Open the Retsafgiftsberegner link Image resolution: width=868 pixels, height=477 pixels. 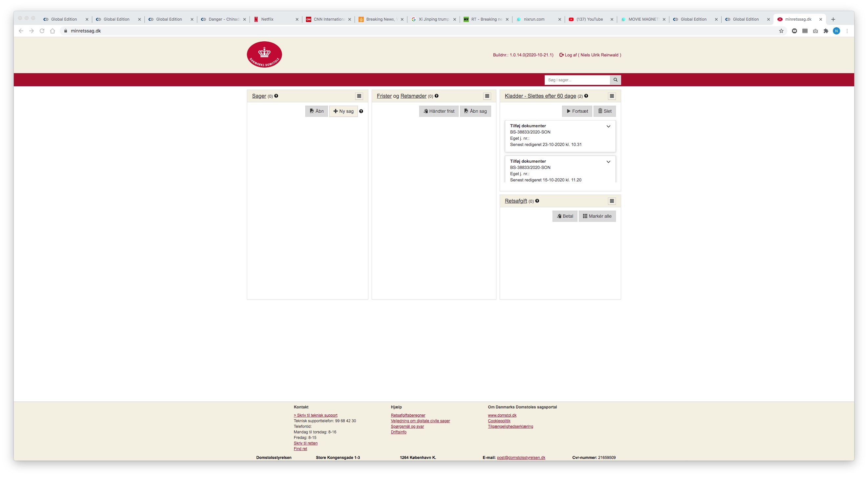408,415
